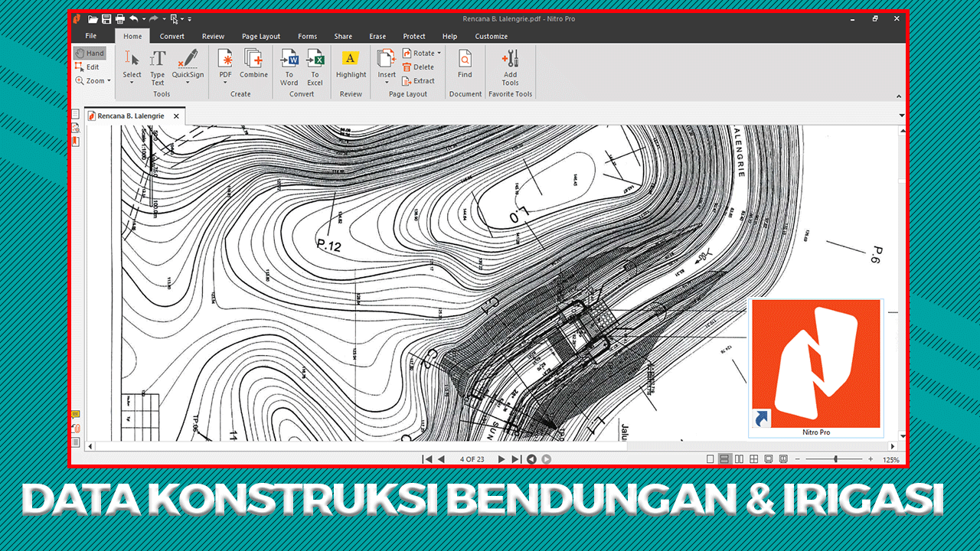Open the Insert dropdown arrow
The image size is (980, 551).
[387, 83]
